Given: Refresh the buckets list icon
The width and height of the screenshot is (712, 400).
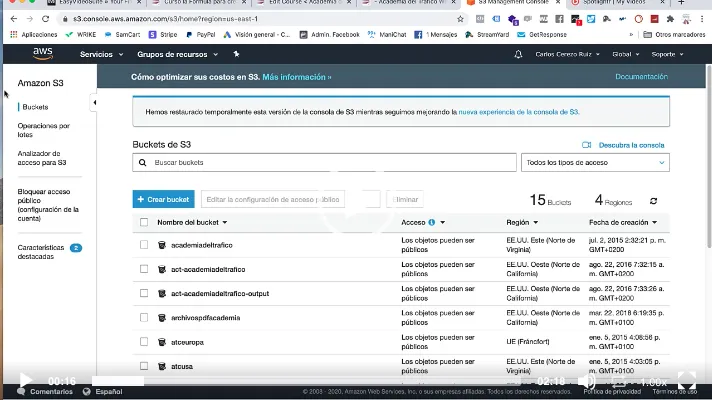Looking at the screenshot, I should (653, 201).
